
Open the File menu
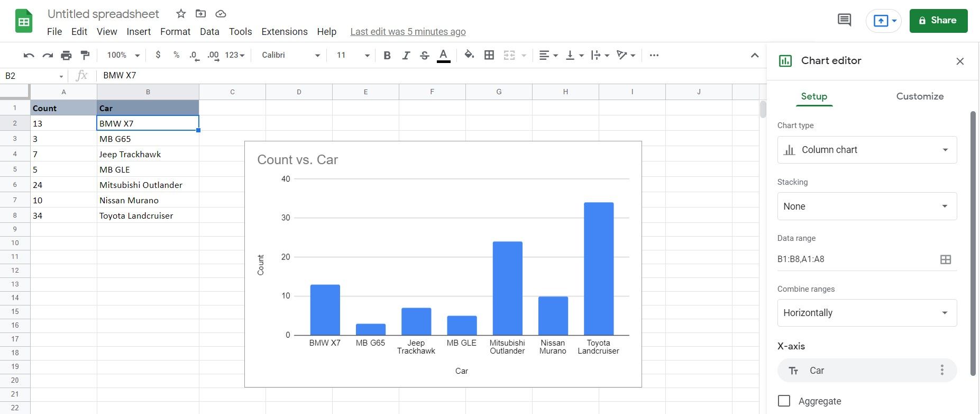tap(54, 32)
